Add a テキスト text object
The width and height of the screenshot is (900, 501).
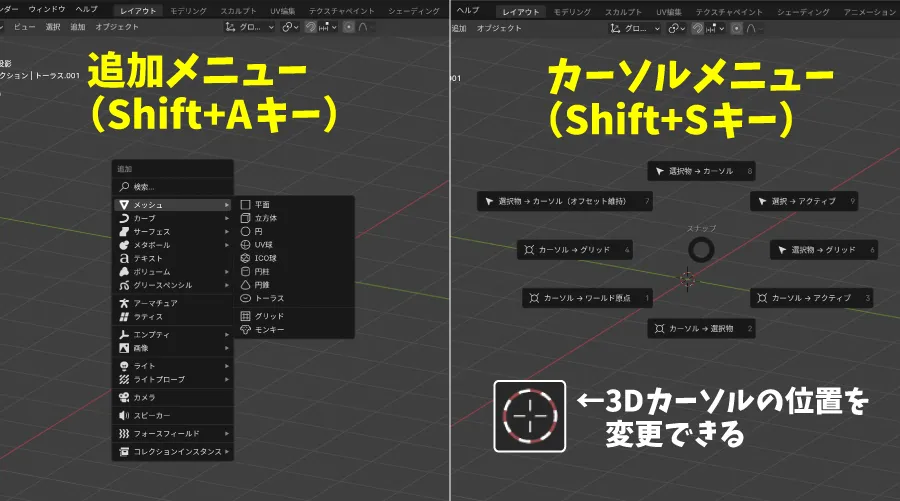point(173,258)
